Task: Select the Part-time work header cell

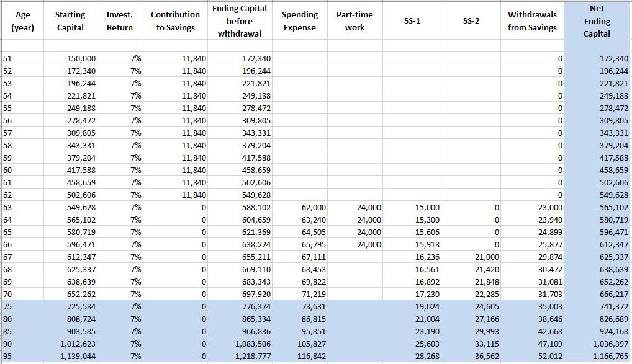Action: coord(354,21)
